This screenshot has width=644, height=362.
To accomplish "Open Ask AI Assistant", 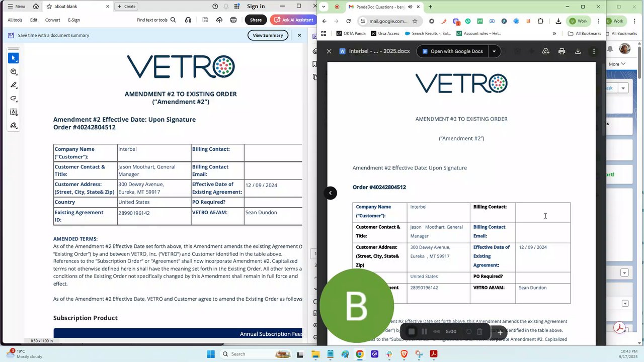I will (x=293, y=20).
